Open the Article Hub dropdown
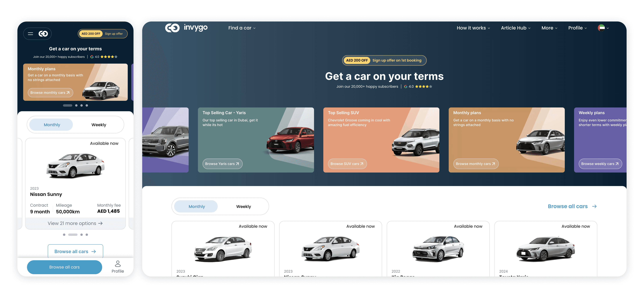The height and width of the screenshot is (298, 644). (515, 28)
